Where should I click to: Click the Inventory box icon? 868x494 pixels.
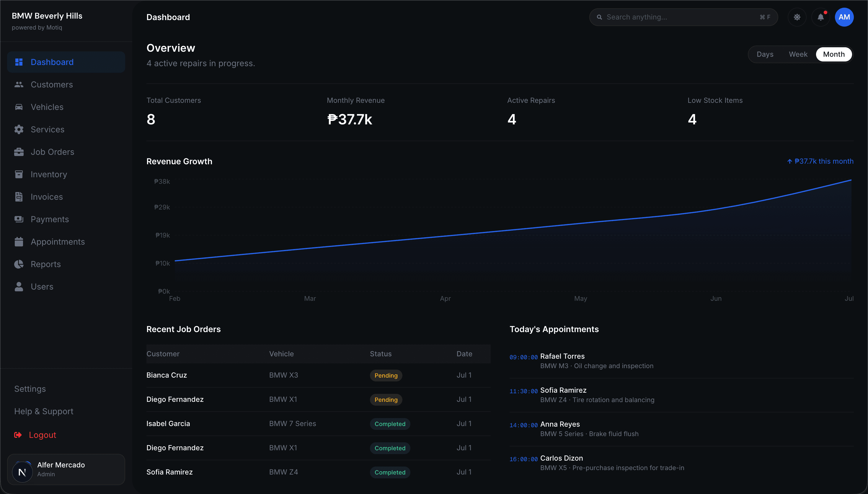tap(19, 174)
